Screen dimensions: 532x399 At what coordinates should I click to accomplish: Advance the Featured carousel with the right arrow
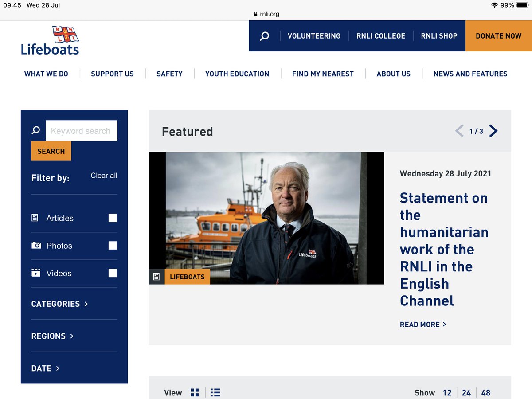pyautogui.click(x=493, y=131)
